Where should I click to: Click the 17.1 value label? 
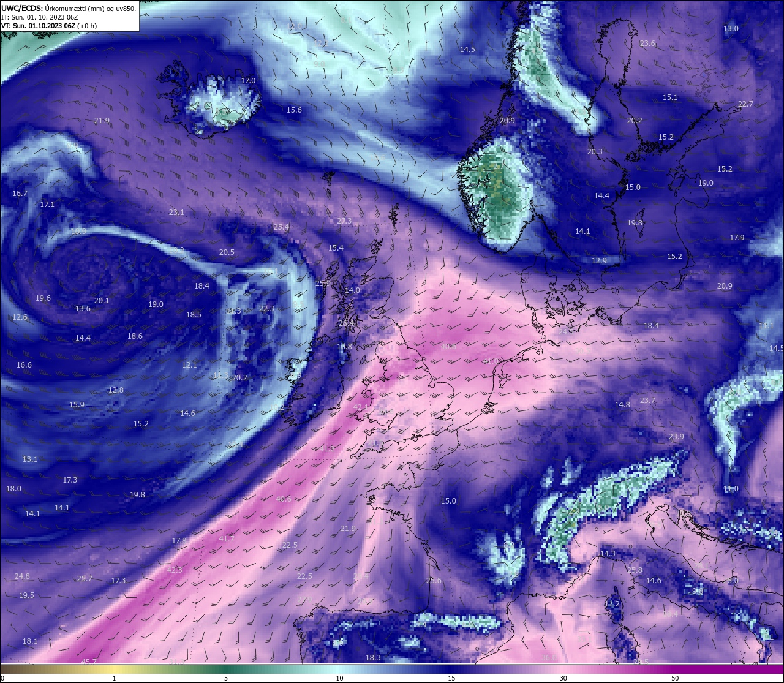coord(47,205)
